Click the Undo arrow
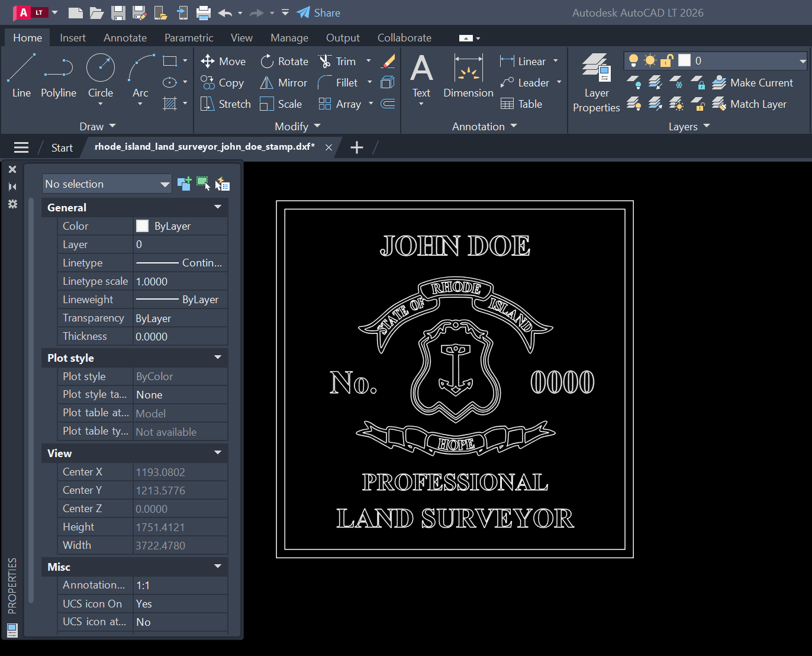This screenshot has height=656, width=812. coord(225,12)
